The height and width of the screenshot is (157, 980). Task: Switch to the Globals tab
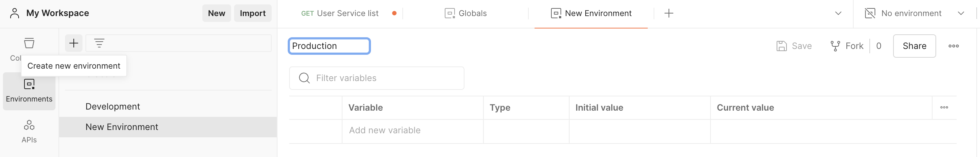pyautogui.click(x=466, y=13)
